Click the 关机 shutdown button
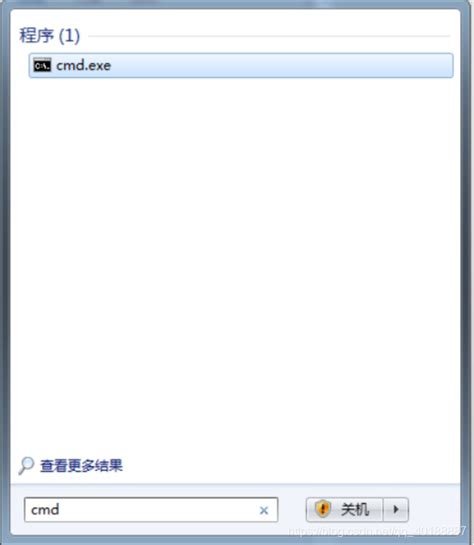474x545 pixels. pos(344,510)
